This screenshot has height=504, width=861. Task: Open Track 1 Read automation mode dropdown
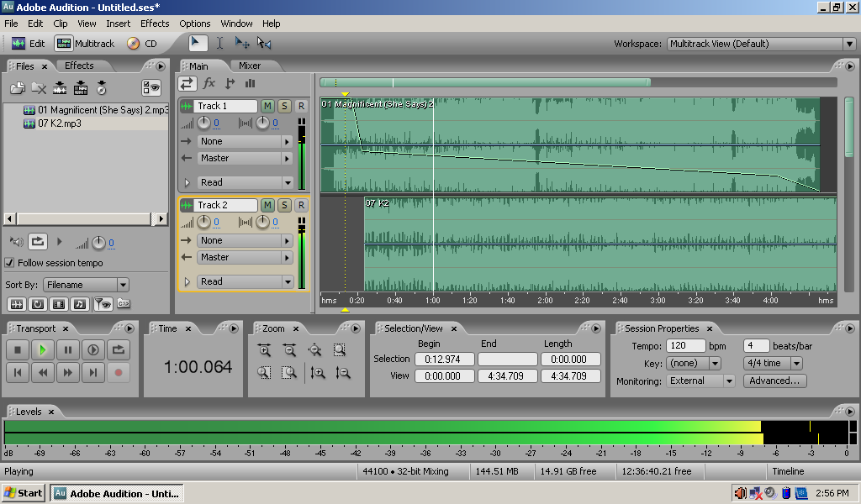[x=288, y=182]
